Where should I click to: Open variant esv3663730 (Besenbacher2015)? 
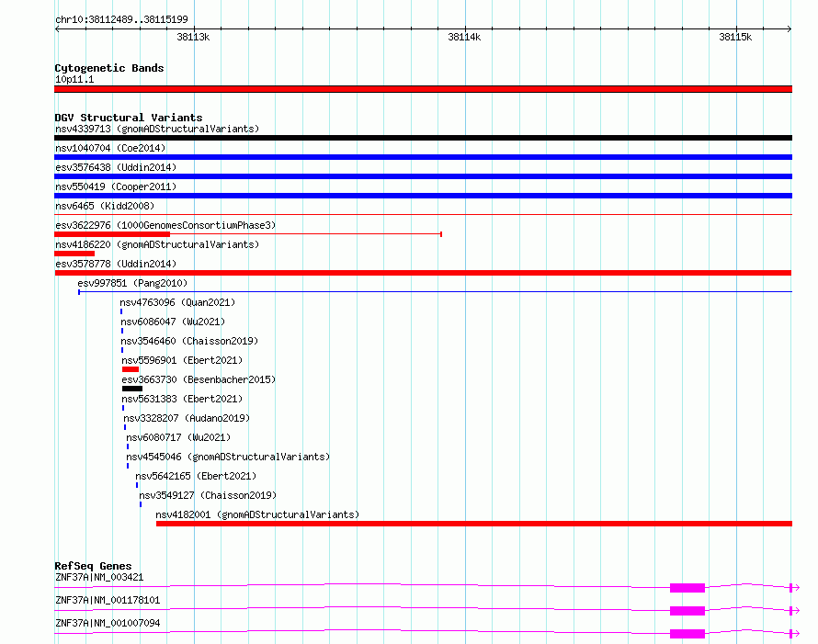pos(199,379)
